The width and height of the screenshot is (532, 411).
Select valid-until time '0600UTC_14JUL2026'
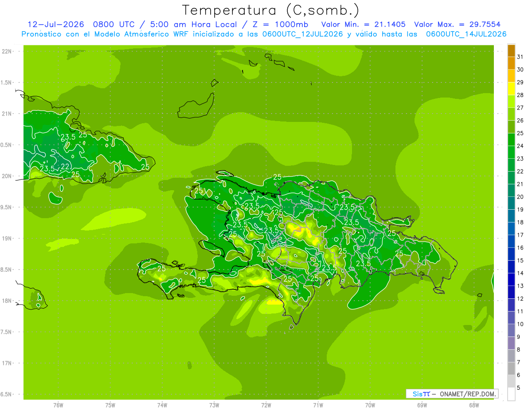click(466, 34)
